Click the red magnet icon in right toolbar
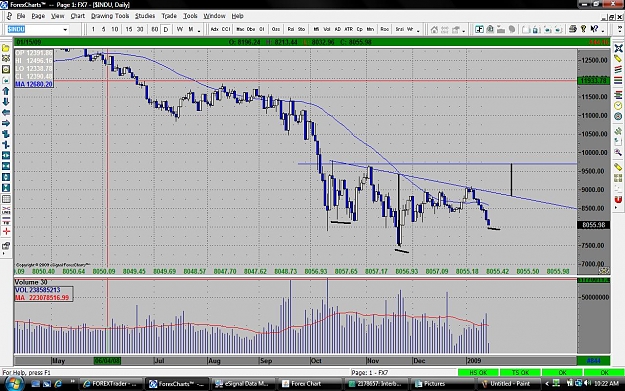The height and width of the screenshot is (391, 625). click(x=618, y=199)
